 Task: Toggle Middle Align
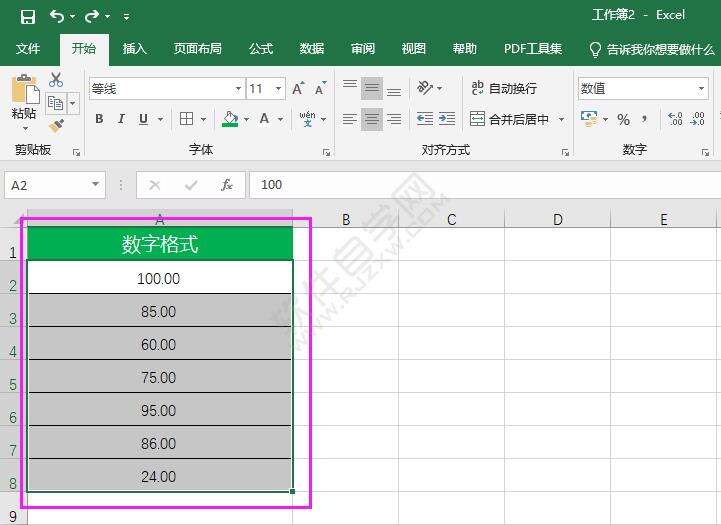(x=372, y=88)
